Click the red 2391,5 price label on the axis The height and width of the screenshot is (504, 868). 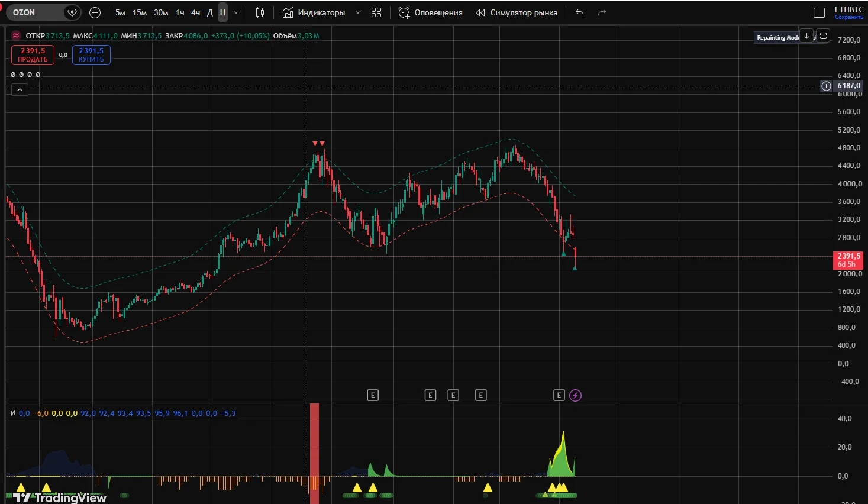(848, 260)
